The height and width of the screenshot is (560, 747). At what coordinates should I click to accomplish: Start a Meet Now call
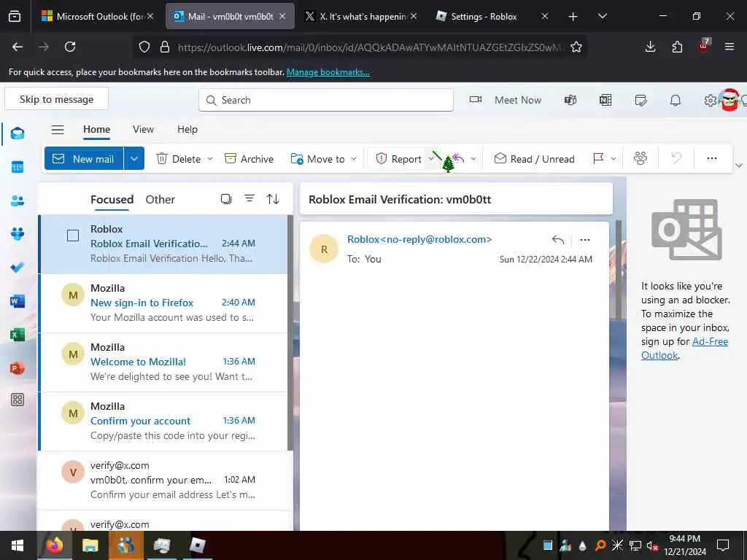[506, 100]
